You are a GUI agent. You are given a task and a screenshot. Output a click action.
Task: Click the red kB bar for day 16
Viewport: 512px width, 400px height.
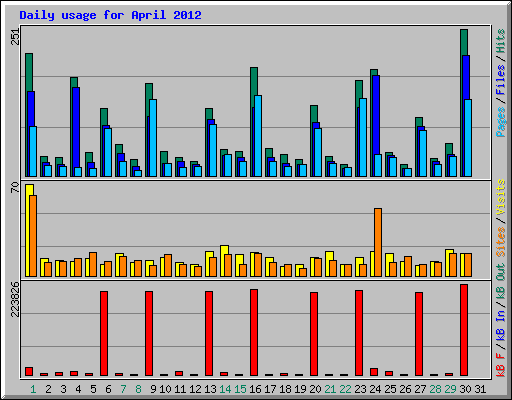[x=254, y=332]
